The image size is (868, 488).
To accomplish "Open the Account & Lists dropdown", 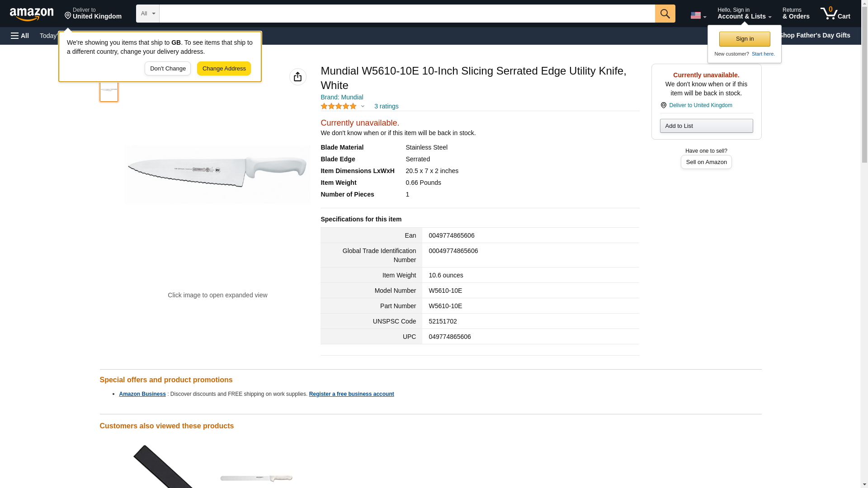I will pos(744,14).
